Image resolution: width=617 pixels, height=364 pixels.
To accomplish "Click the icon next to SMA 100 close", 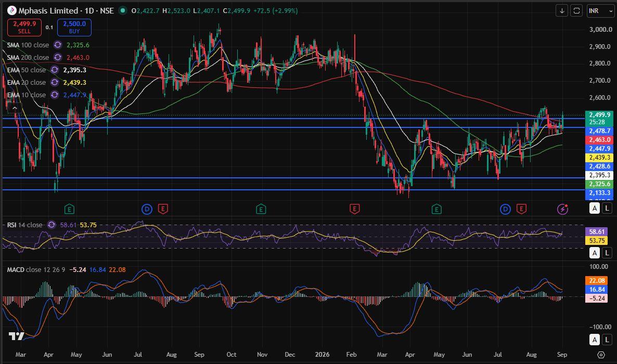I will [58, 45].
